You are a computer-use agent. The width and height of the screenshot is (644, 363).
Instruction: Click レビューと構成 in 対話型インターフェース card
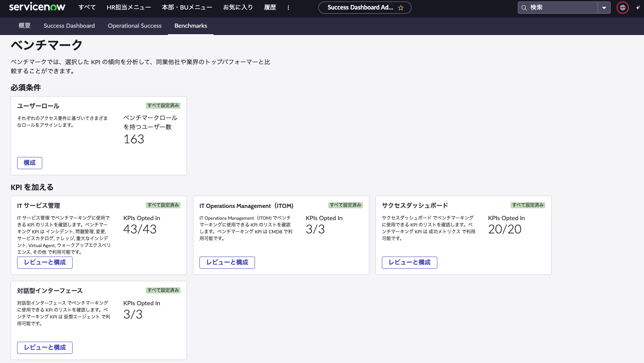(x=45, y=348)
